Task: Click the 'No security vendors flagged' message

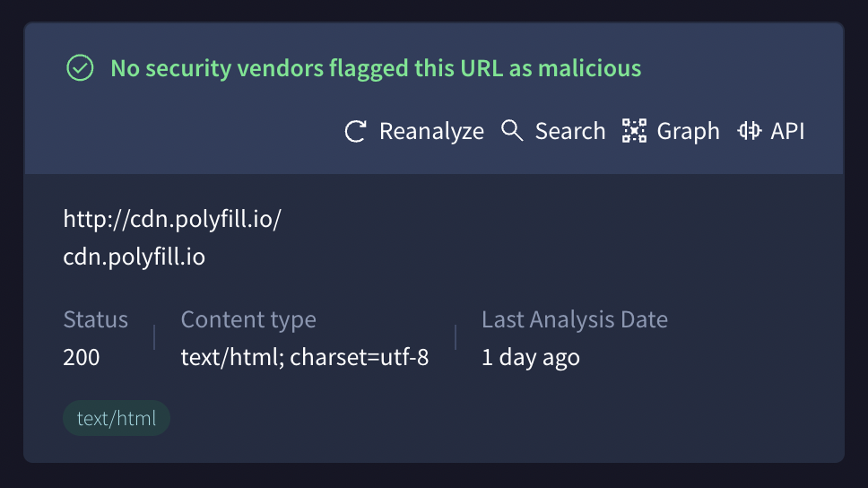Action: (376, 68)
